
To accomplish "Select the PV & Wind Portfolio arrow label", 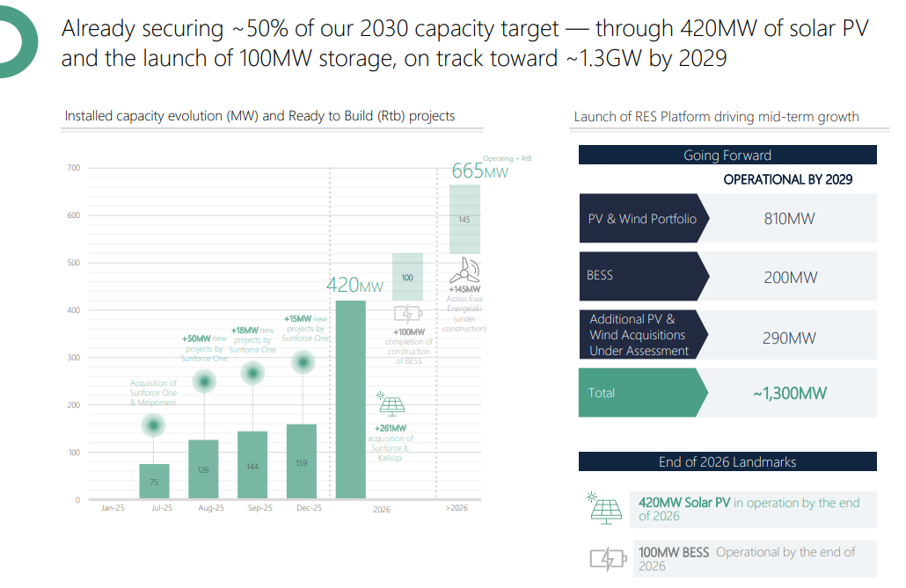I will [642, 219].
